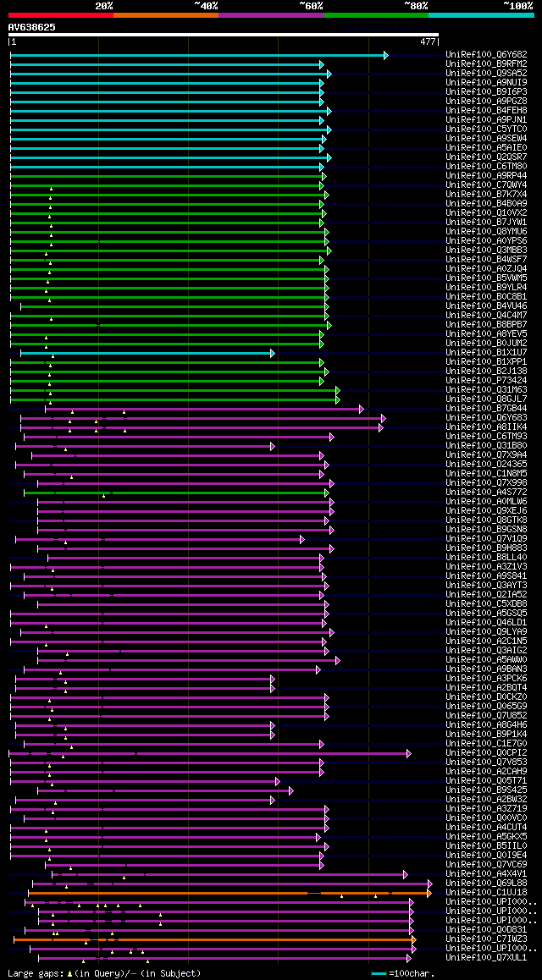Screen dimensions: 542x980
Task: Click the hit label UniRef100_Q6Y682
Action: 486,55
